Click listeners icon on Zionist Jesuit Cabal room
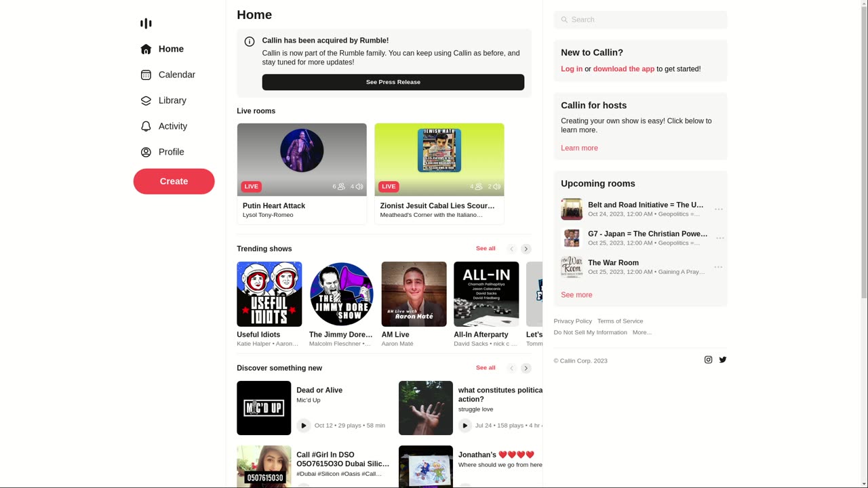 click(479, 186)
